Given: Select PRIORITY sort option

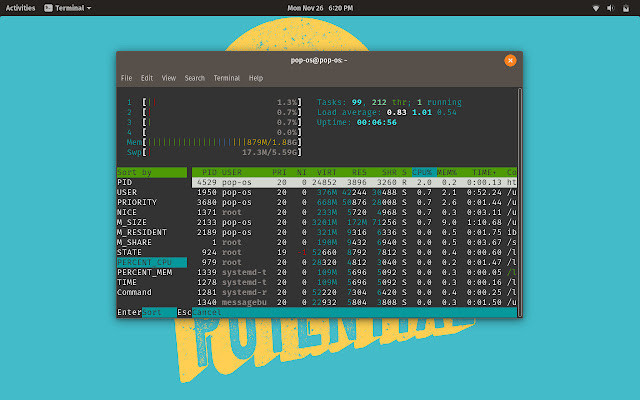Looking at the screenshot, I should click(152, 202).
